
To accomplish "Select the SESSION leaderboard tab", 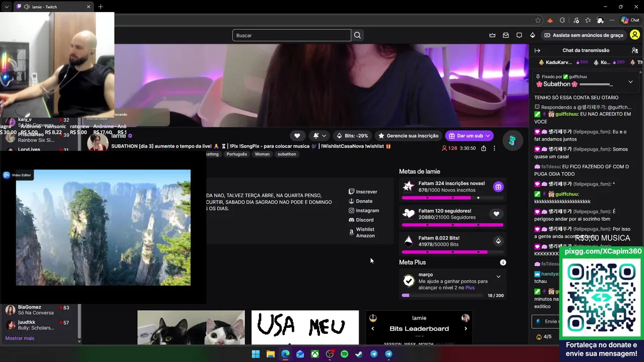I will click(x=392, y=343).
